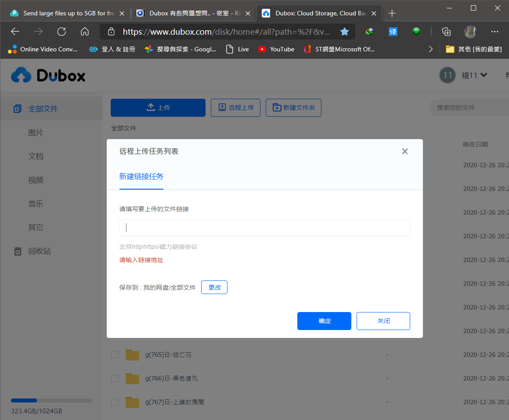This screenshot has height=420, width=509.
Task: Click the translate extension icon
Action: coord(393,32)
